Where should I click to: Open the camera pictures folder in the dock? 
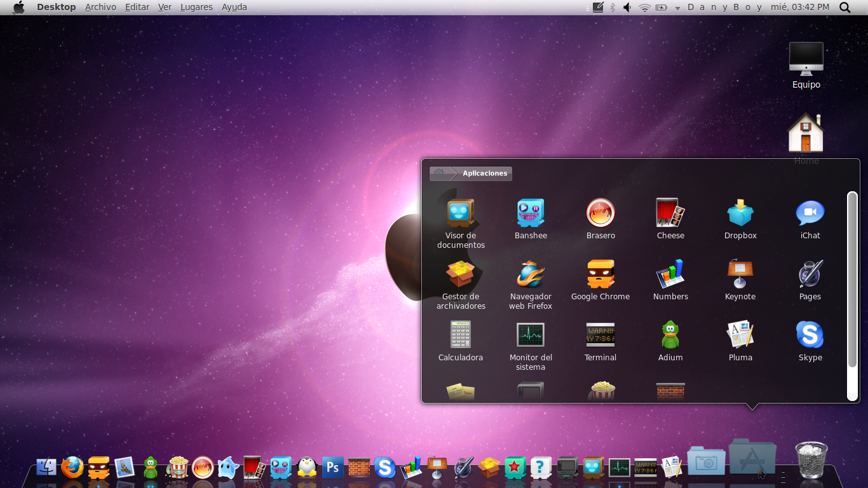click(x=707, y=461)
